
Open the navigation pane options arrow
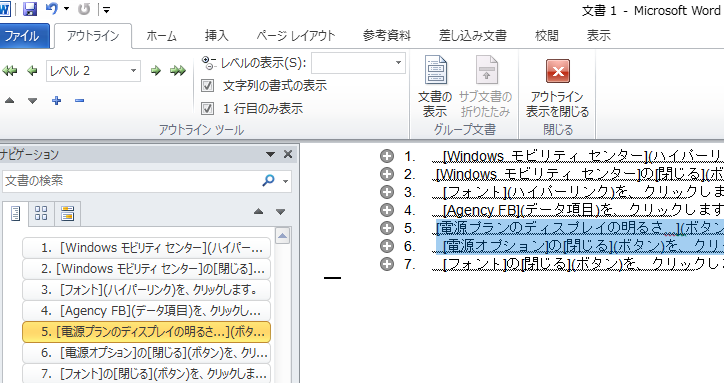pyautogui.click(x=271, y=154)
